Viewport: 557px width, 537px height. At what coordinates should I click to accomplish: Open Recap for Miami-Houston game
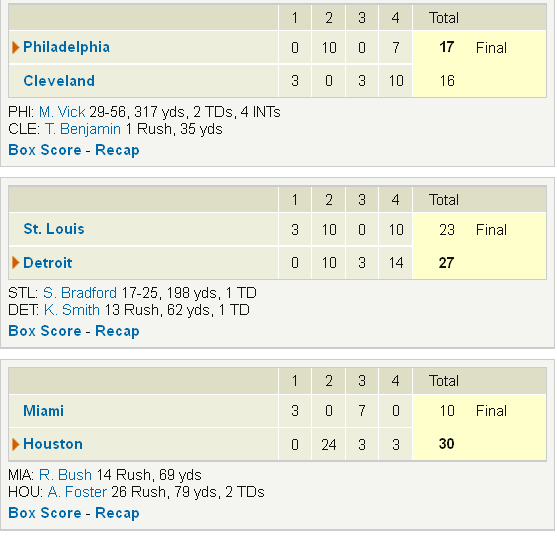pos(117,513)
